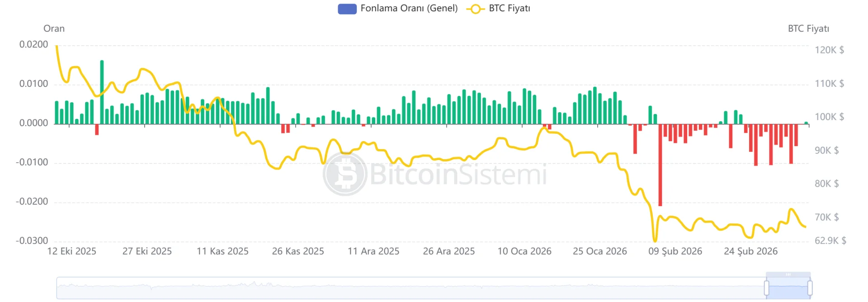868x302 pixels.
Task: Click the Oran axis title
Action: 54,28
